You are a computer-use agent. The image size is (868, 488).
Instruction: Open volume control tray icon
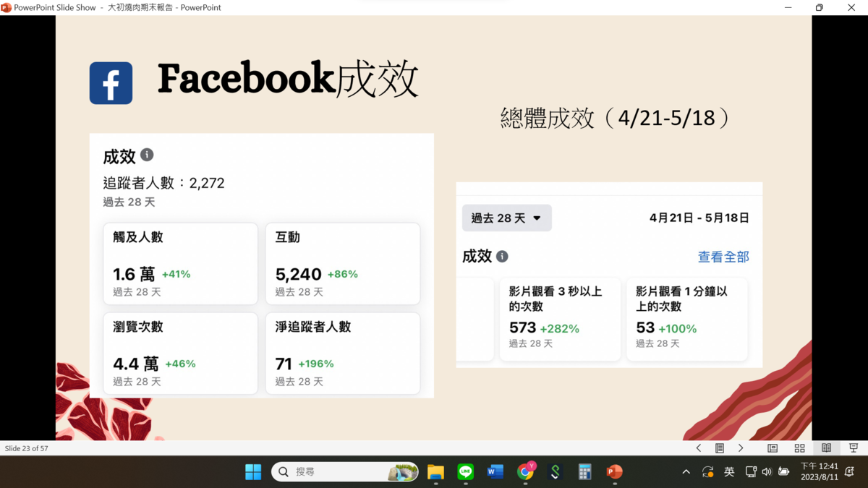[767, 472]
